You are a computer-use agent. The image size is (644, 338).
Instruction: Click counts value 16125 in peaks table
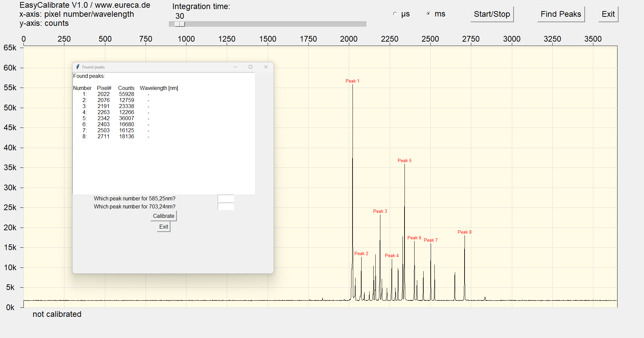coord(126,131)
